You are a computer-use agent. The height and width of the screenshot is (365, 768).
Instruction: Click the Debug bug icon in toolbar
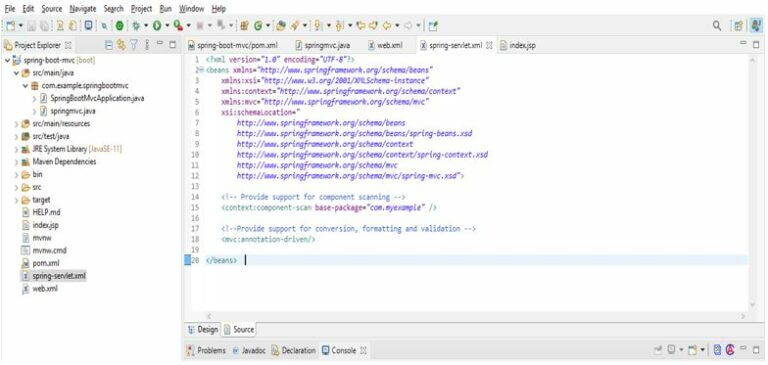[137, 25]
